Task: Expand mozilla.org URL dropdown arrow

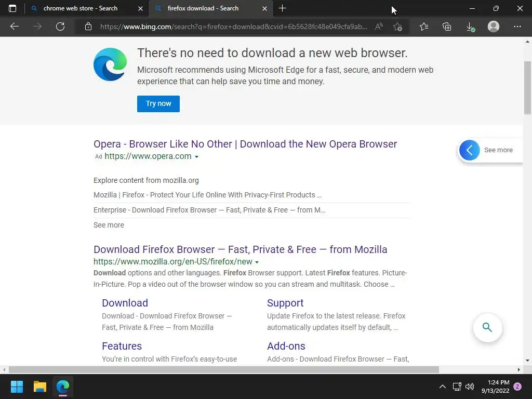Action: (x=257, y=262)
